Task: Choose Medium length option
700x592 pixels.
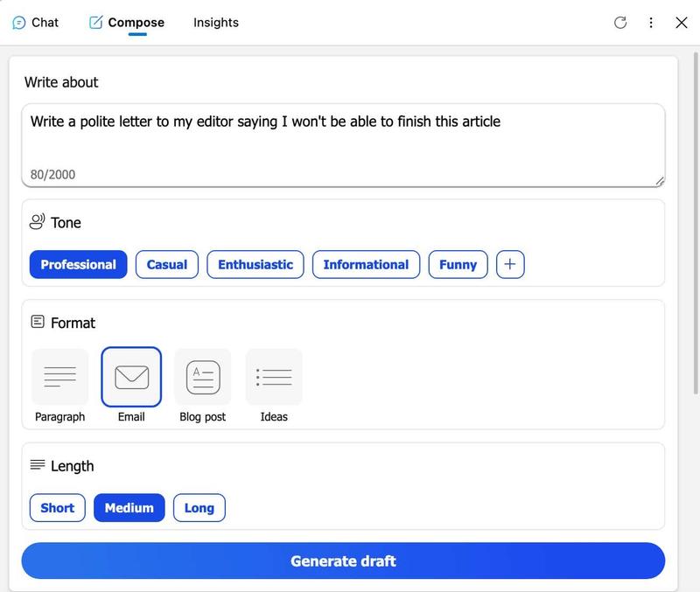Action: (x=129, y=508)
